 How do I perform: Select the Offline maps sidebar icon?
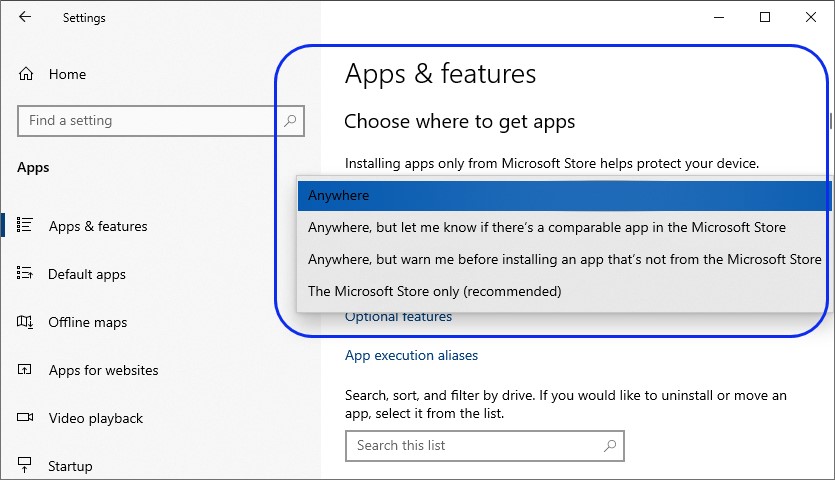[x=24, y=322]
